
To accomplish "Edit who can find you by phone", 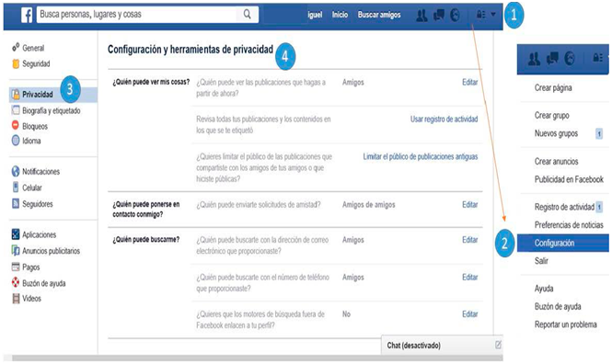I will [470, 277].
